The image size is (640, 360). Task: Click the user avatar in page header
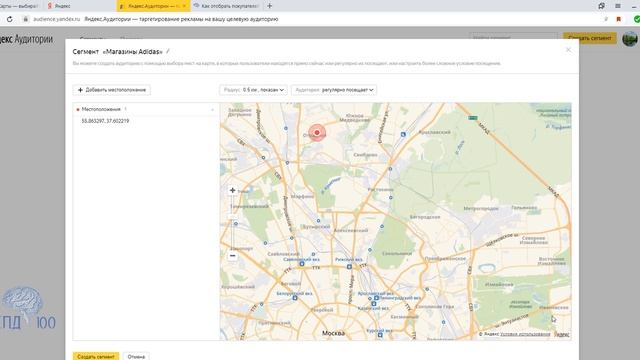point(630,39)
